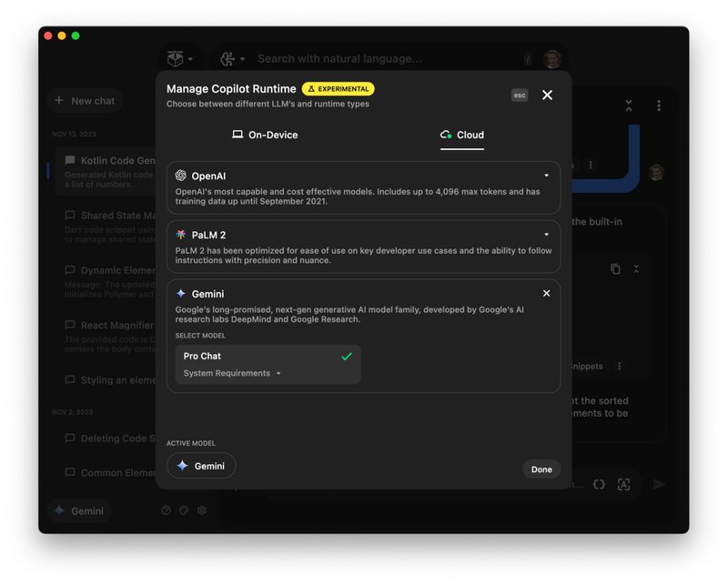Collapse the Gemini card with its X icon
Viewport: 728px width, 585px height.
[547, 294]
